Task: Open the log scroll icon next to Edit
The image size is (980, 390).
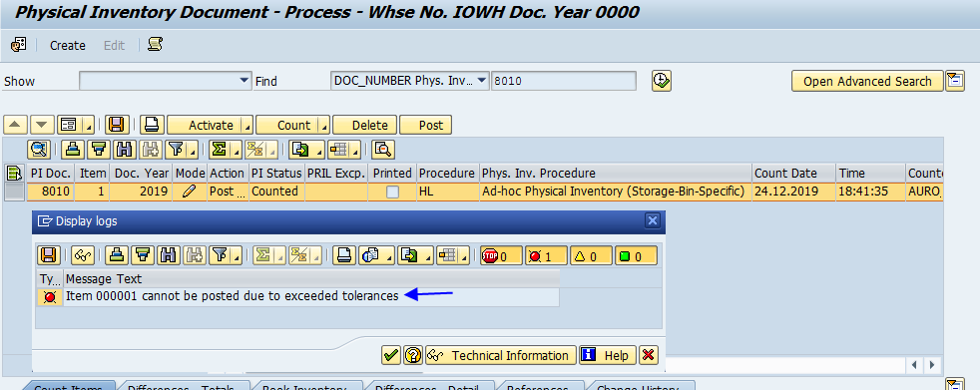Action: tap(155, 44)
